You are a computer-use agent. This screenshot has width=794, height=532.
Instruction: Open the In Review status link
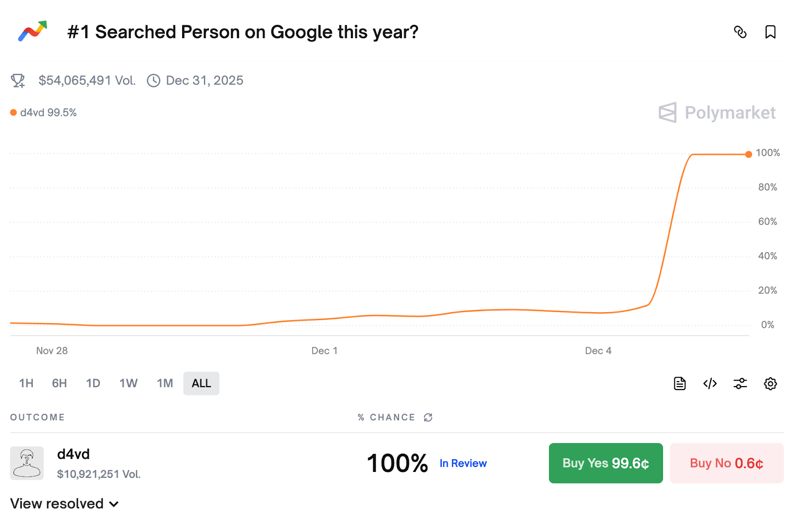[x=463, y=464]
